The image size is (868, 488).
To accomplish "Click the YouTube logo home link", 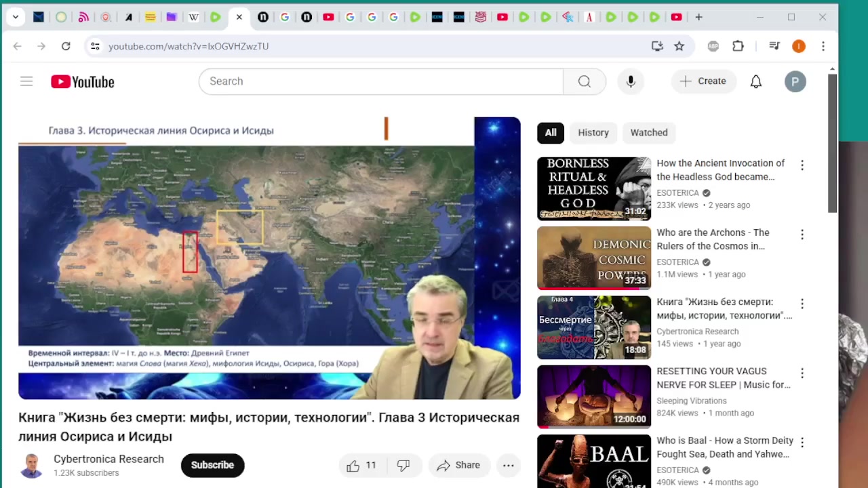I will click(83, 81).
